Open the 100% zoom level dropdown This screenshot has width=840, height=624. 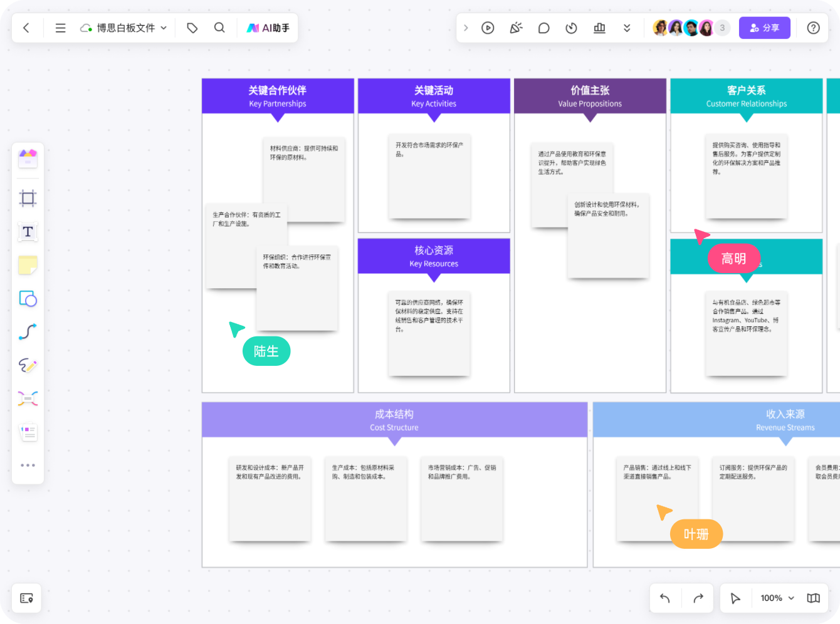pos(777,598)
